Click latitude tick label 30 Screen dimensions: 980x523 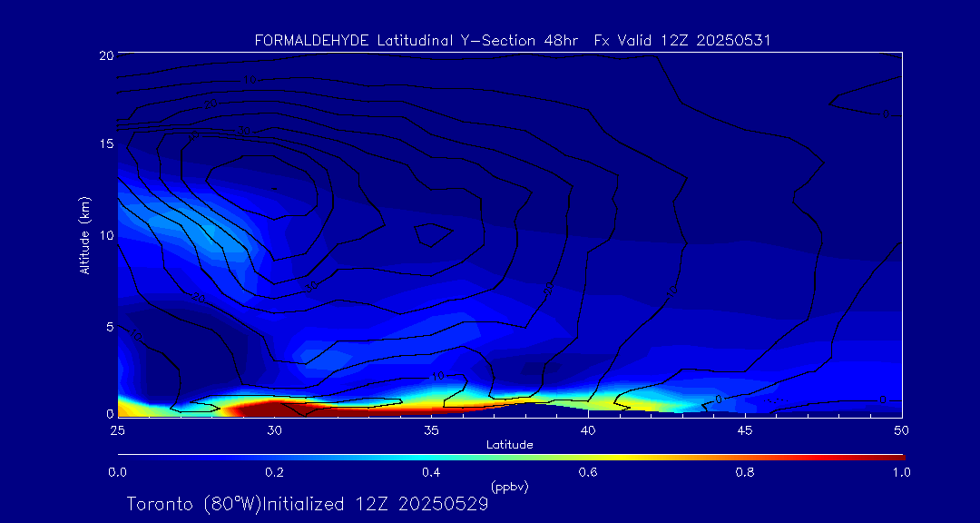[274, 430]
